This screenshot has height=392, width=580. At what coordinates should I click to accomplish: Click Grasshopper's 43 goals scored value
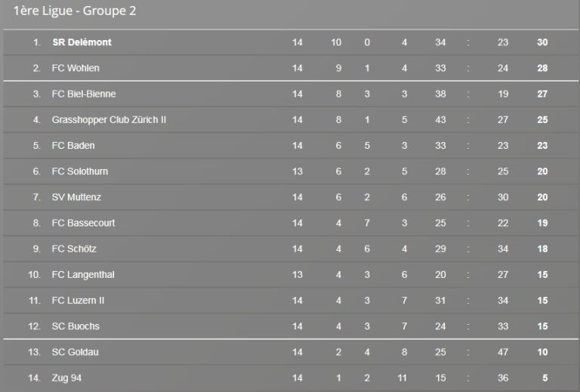[440, 120]
